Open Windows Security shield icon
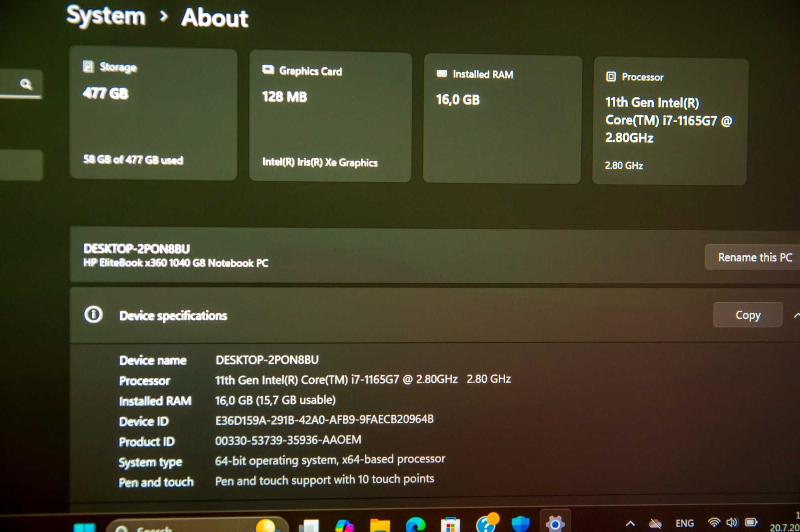 [x=520, y=524]
